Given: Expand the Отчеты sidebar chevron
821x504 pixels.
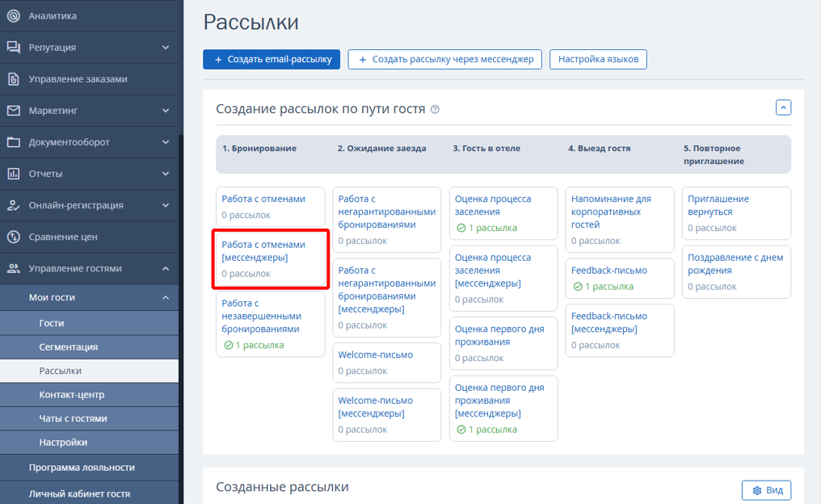Looking at the screenshot, I should pos(166,174).
